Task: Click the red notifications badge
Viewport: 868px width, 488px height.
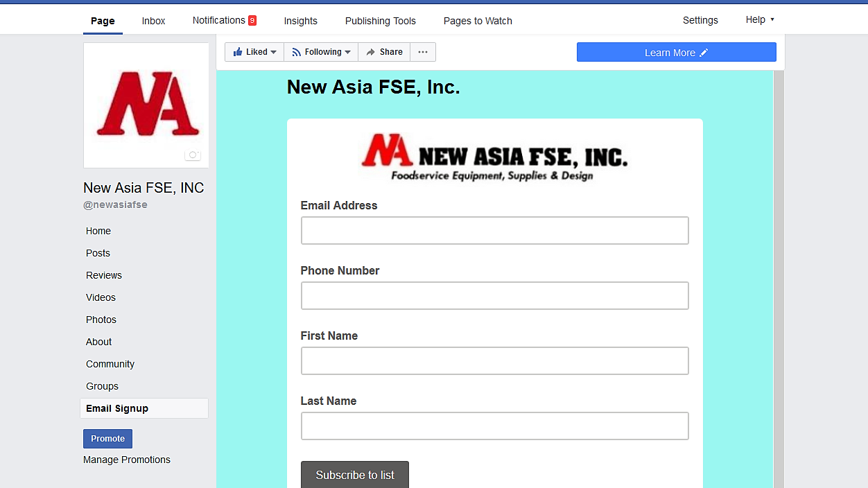Action: click(x=252, y=21)
